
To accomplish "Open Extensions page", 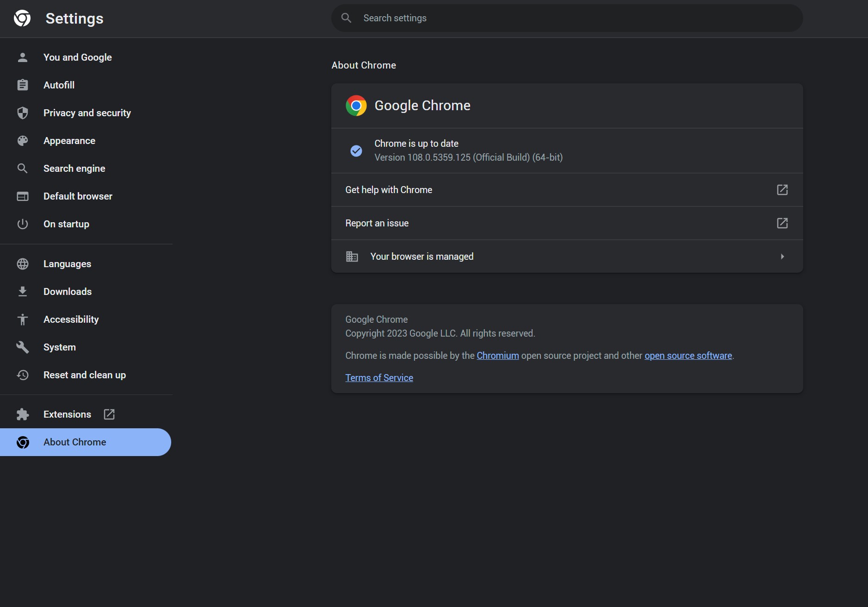I will [86, 414].
